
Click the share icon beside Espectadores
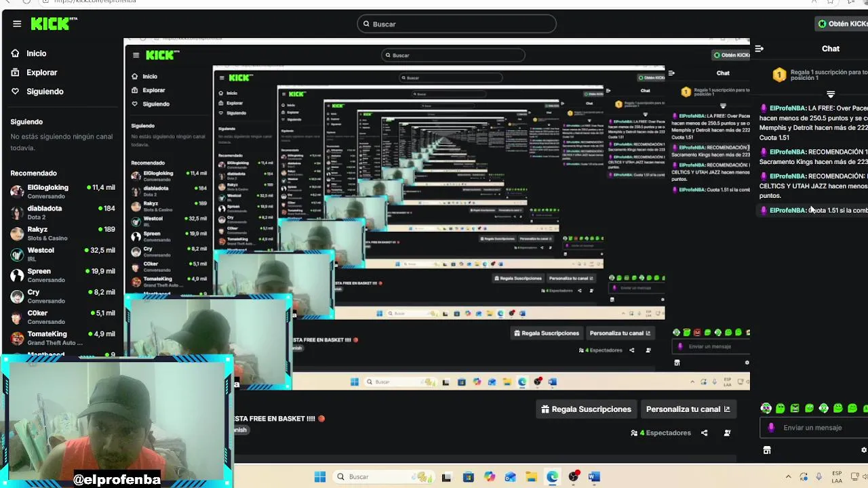coord(705,433)
